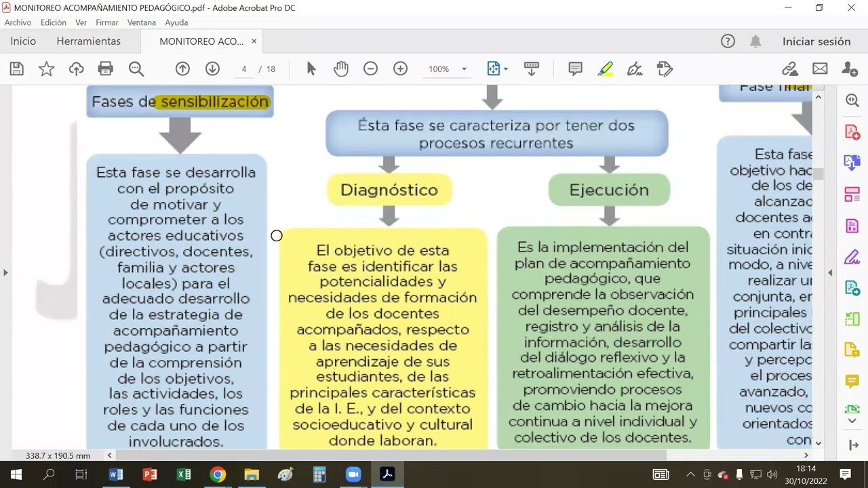Open the Protect file tool in right panel

coord(852,350)
